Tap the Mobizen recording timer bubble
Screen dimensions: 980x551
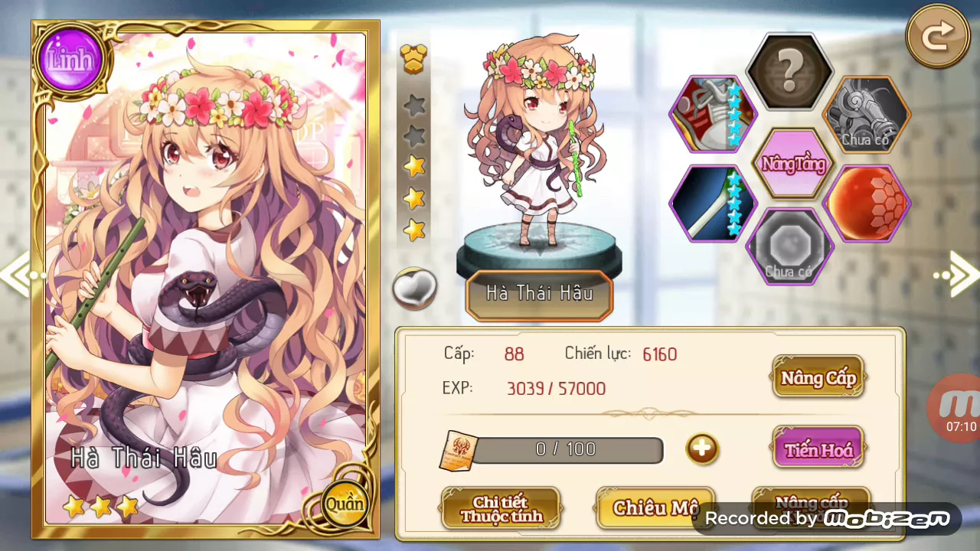pyautogui.click(x=955, y=409)
